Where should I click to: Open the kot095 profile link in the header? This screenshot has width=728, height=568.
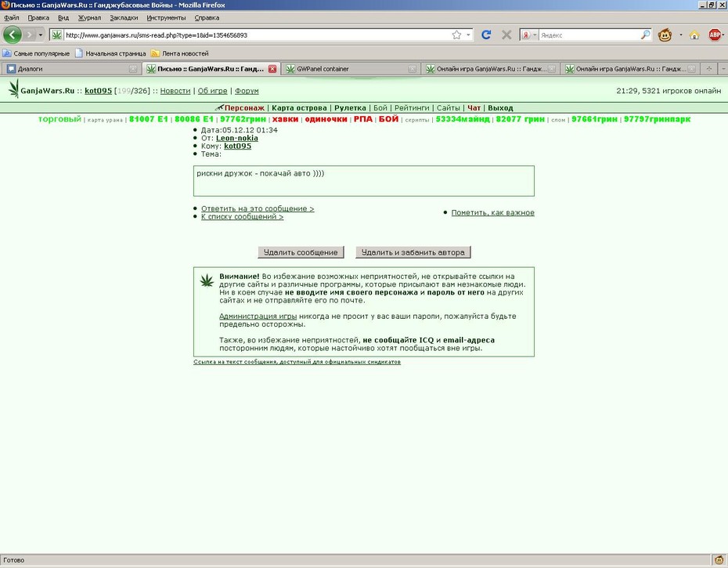point(98,91)
